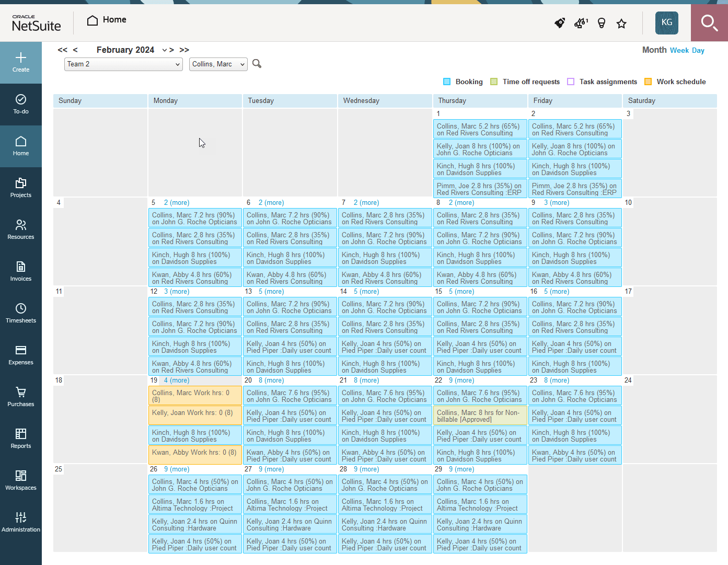Screen dimensions: 728x565
Task: Open the Collins, Marc resource dropdown
Action: click(218, 64)
